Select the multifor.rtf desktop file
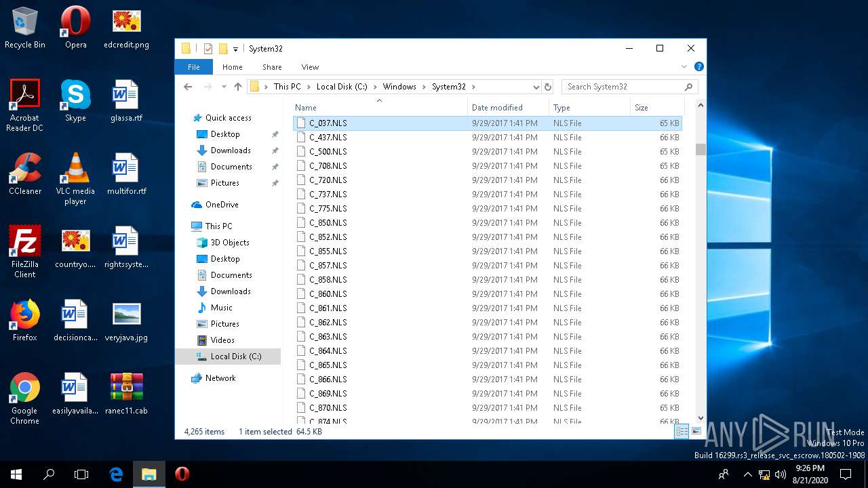The width and height of the screenshot is (868, 488). pyautogui.click(x=126, y=174)
